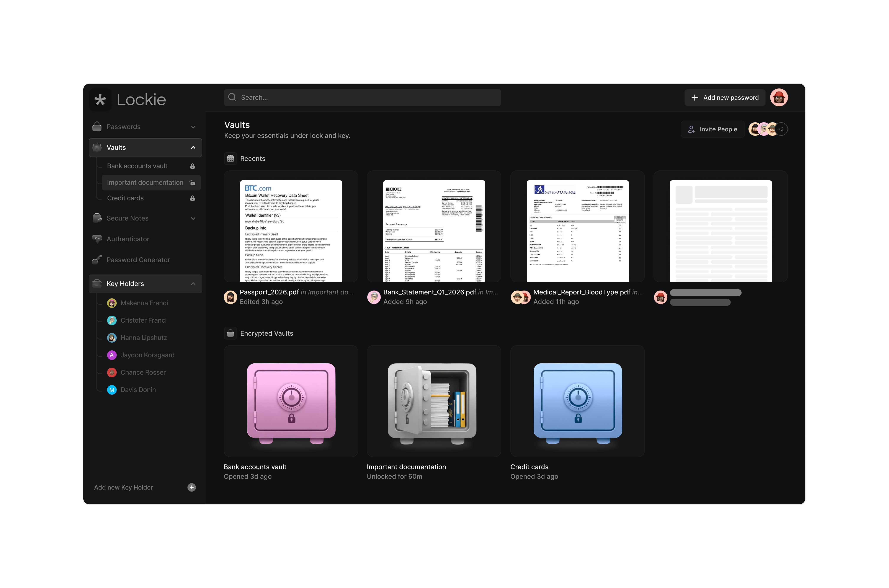
Task: Click the Add new password button
Action: [x=725, y=98]
